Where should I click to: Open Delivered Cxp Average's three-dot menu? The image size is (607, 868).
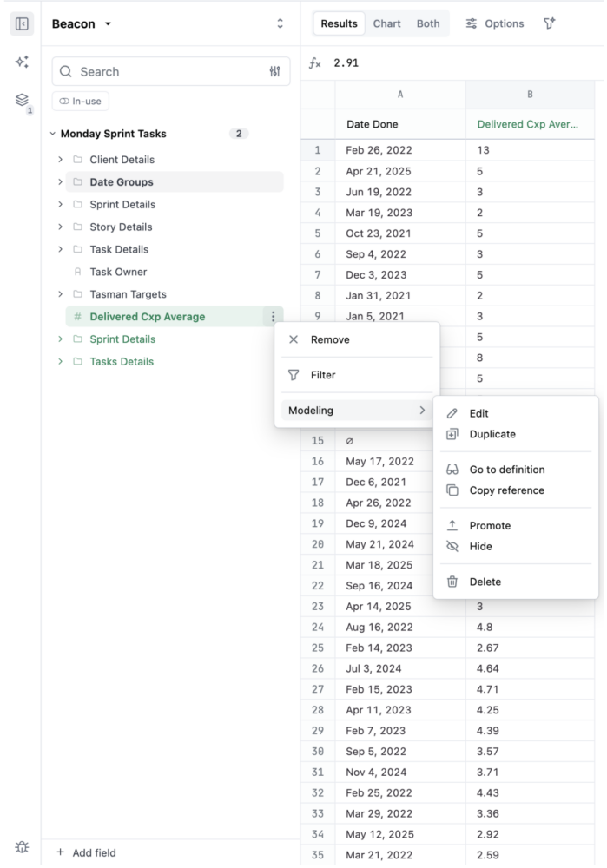[274, 317]
